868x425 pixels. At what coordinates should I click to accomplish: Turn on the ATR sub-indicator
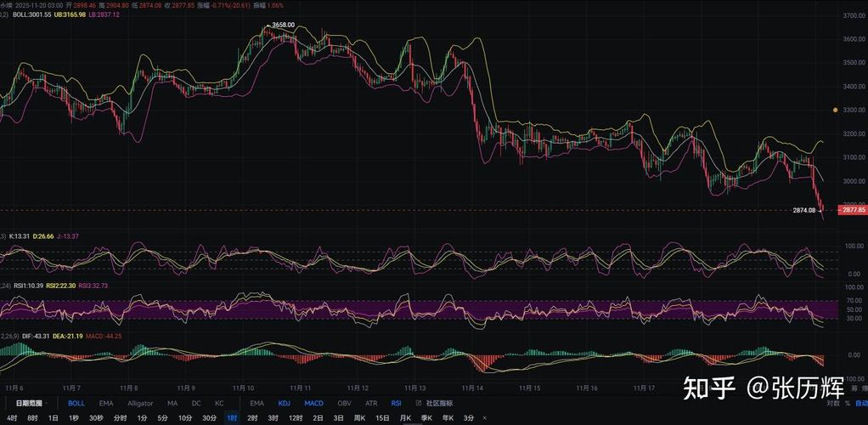[371, 403]
